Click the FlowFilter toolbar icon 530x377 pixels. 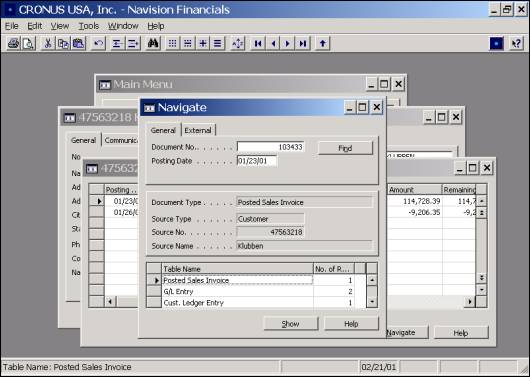[x=203, y=44]
